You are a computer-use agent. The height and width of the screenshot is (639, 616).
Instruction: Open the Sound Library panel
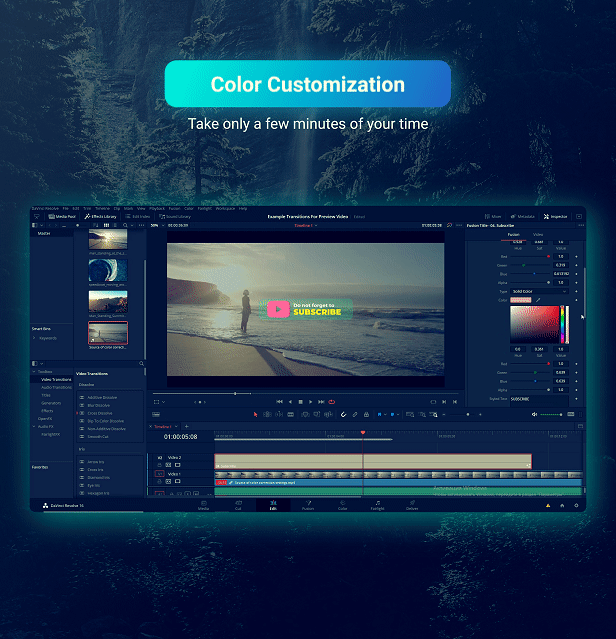(x=175, y=216)
